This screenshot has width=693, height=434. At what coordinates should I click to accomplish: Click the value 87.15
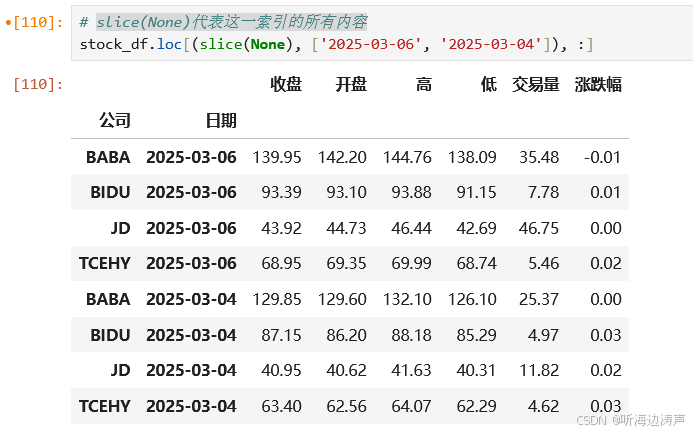click(281, 335)
